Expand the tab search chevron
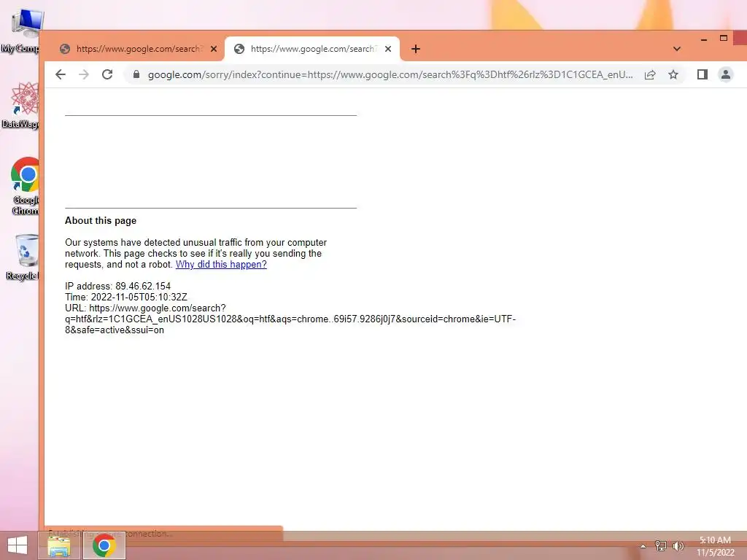Viewport: 747px width, 560px height. (x=676, y=49)
